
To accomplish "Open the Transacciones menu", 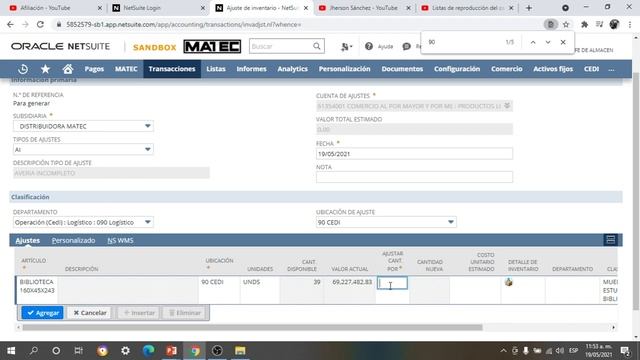I will (x=172, y=69).
